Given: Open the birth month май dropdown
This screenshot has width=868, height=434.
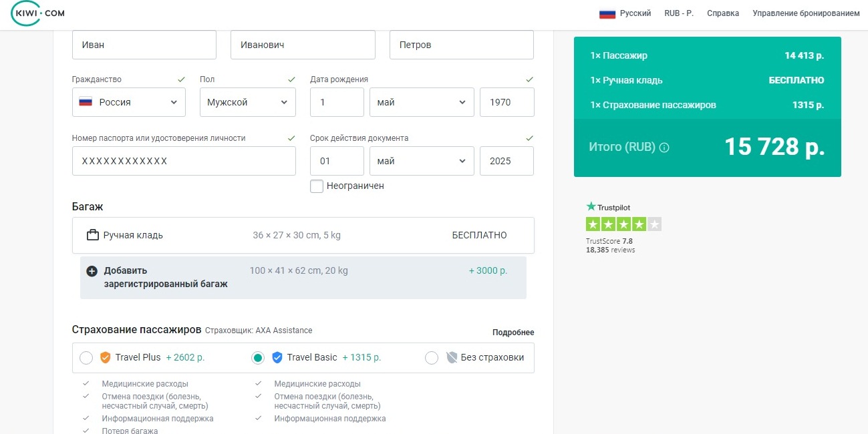Looking at the screenshot, I should click(x=421, y=102).
